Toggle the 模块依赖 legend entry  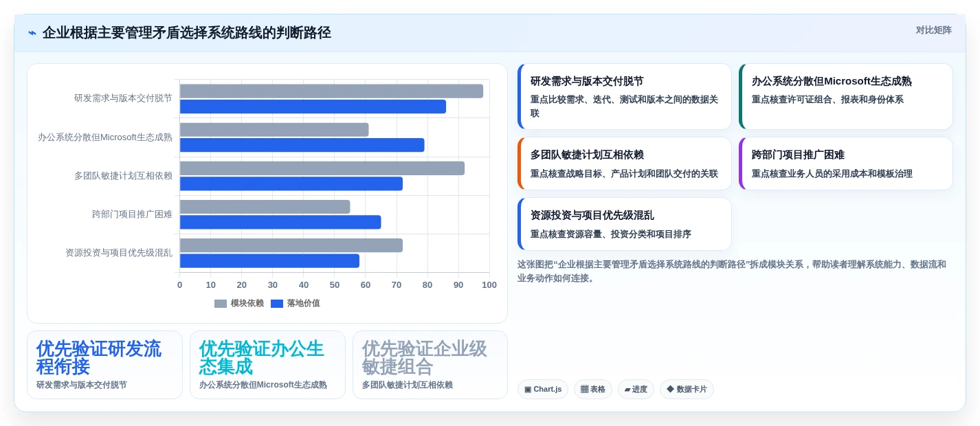(x=239, y=303)
